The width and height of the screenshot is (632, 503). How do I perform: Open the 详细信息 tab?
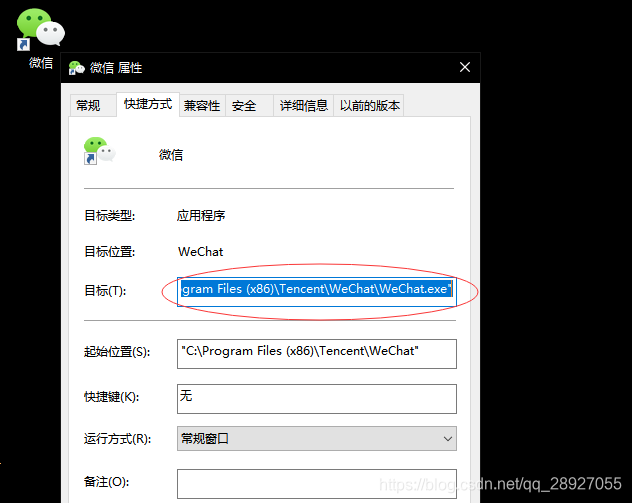304,106
